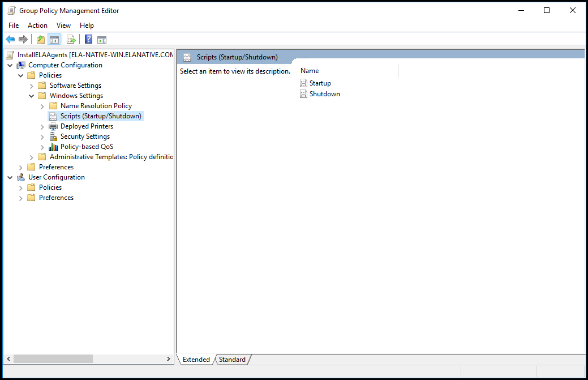Select Preferences under Computer Configuration
Image resolution: width=588 pixels, height=380 pixels.
(x=56, y=167)
